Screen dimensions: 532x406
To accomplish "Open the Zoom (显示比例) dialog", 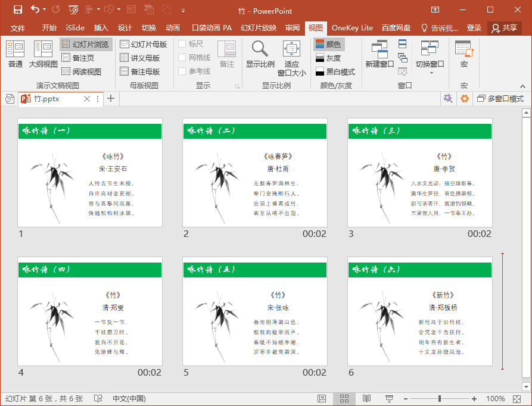I will (260, 54).
